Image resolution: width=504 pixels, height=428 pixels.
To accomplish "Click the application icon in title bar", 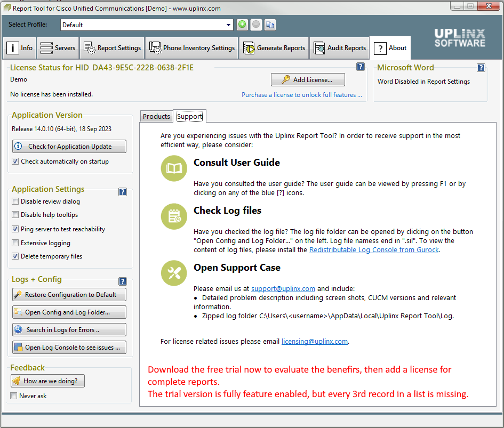I will coord(7,7).
